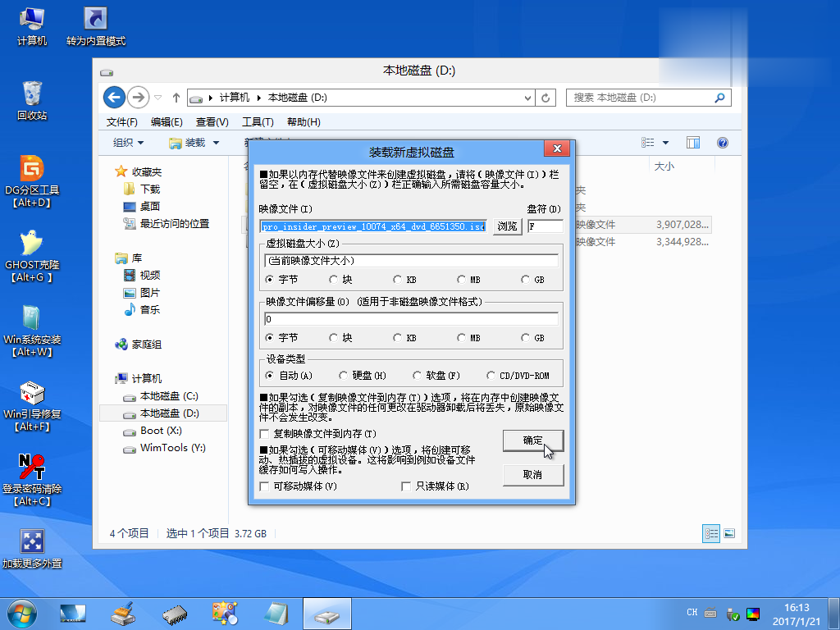Image resolution: width=840 pixels, height=630 pixels.
Task: Open the 转为内置模式 desktop shortcut
Action: [96, 26]
